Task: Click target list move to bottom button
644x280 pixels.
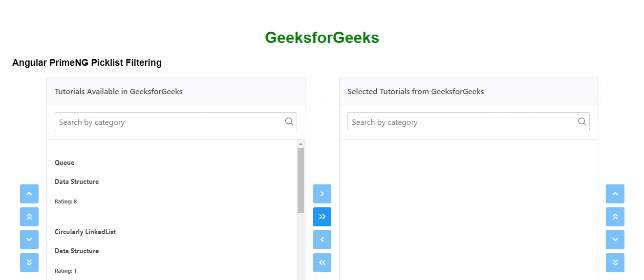Action: click(x=615, y=262)
